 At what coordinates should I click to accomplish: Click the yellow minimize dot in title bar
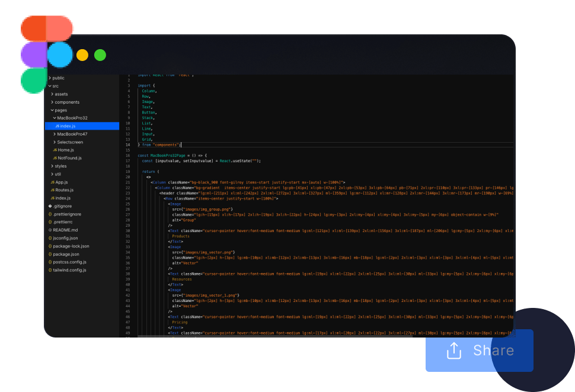tap(82, 55)
